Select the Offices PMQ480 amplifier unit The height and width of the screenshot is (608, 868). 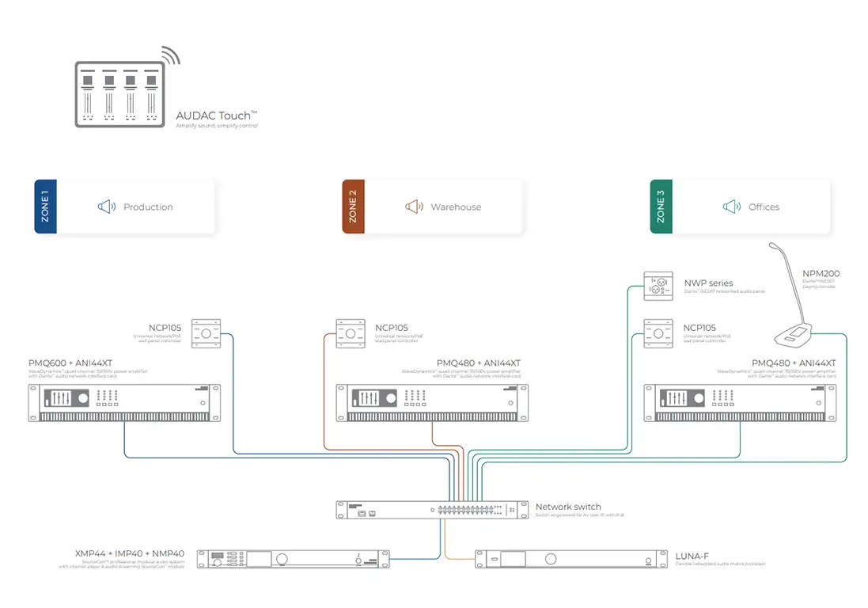(x=740, y=403)
